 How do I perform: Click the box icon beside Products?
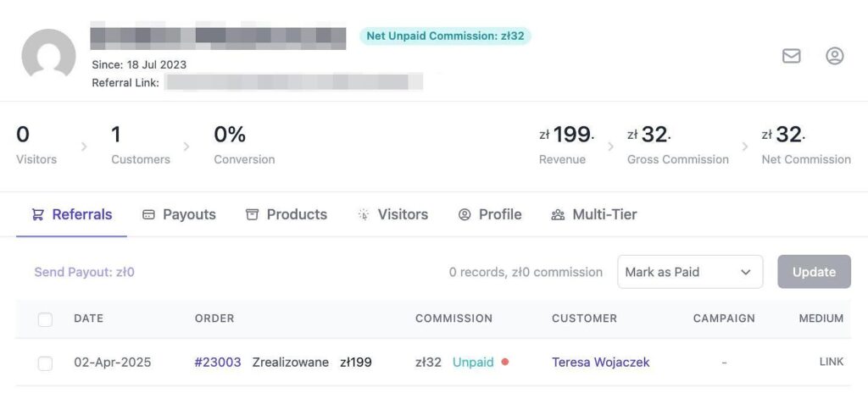[x=252, y=215]
